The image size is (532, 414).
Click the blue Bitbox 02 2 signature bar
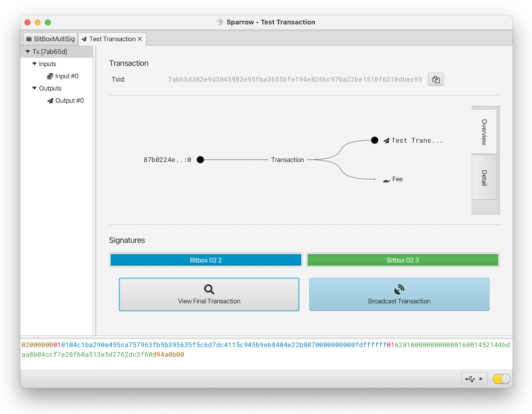click(206, 260)
